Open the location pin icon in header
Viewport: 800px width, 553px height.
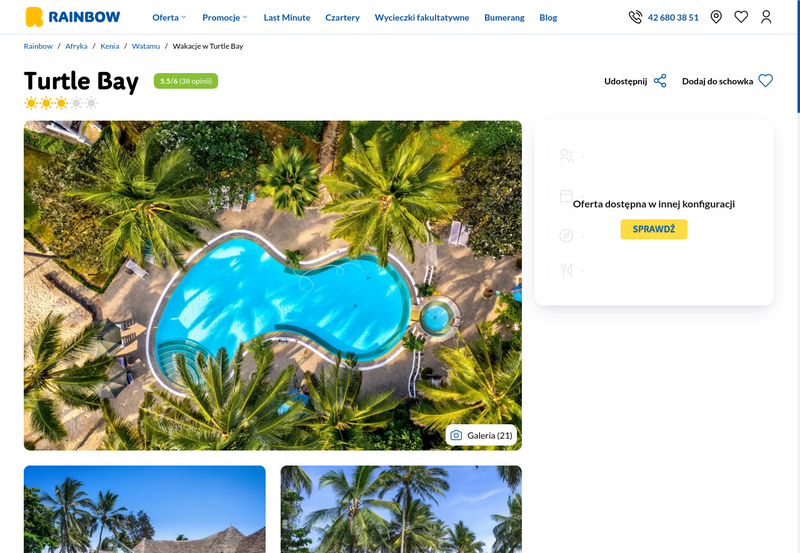(716, 17)
